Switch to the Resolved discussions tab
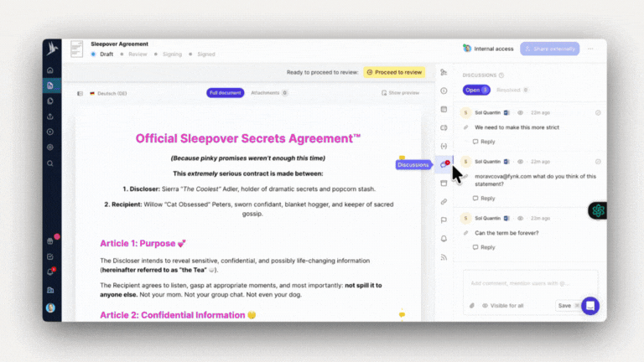 [511, 90]
